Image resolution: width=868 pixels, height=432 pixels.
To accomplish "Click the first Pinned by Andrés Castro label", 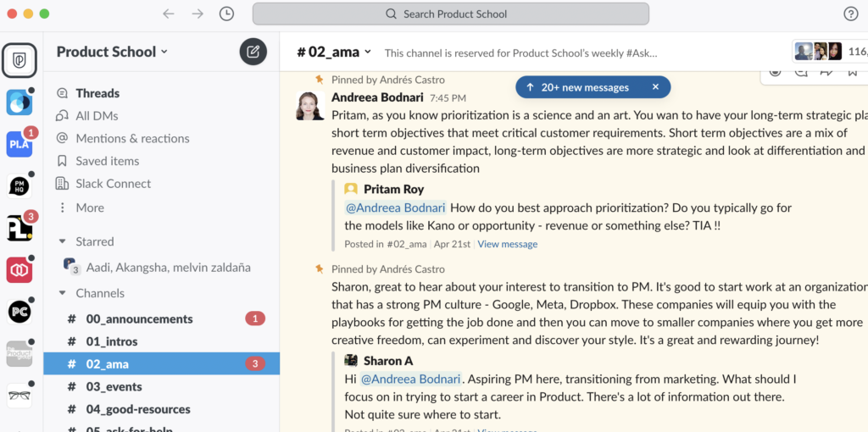I will [388, 80].
